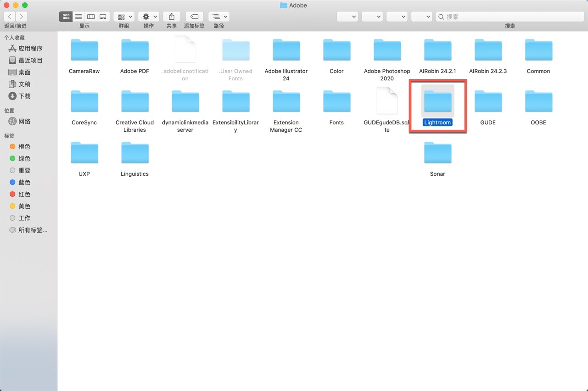Click the 个人收藏 sidebar heading
This screenshot has height=391, width=588.
15,38
